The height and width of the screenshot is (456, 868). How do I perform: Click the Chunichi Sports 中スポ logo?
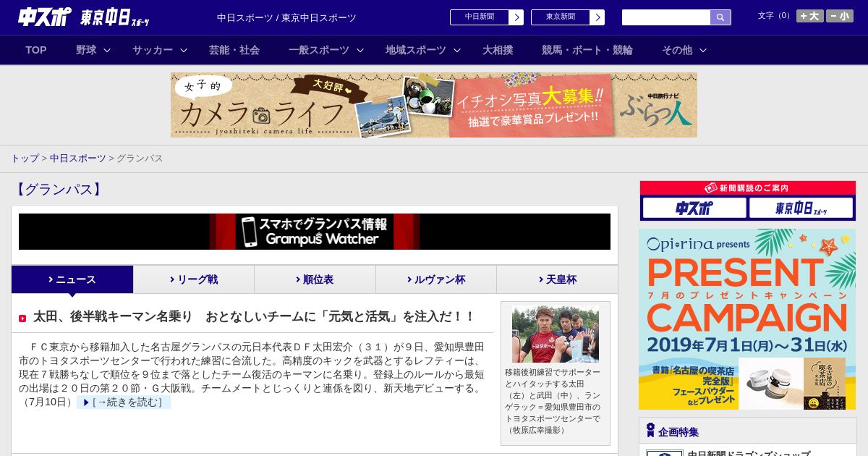point(44,17)
